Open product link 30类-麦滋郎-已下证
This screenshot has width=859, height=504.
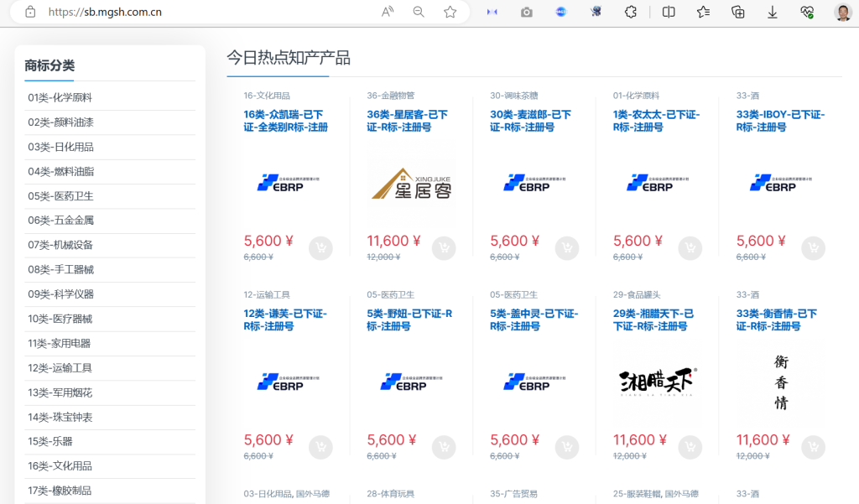530,121
